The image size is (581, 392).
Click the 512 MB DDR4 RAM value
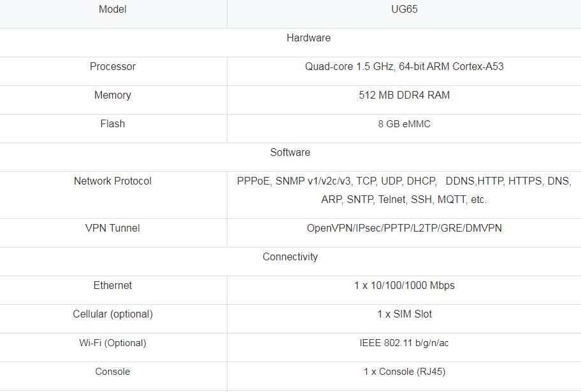[405, 95]
